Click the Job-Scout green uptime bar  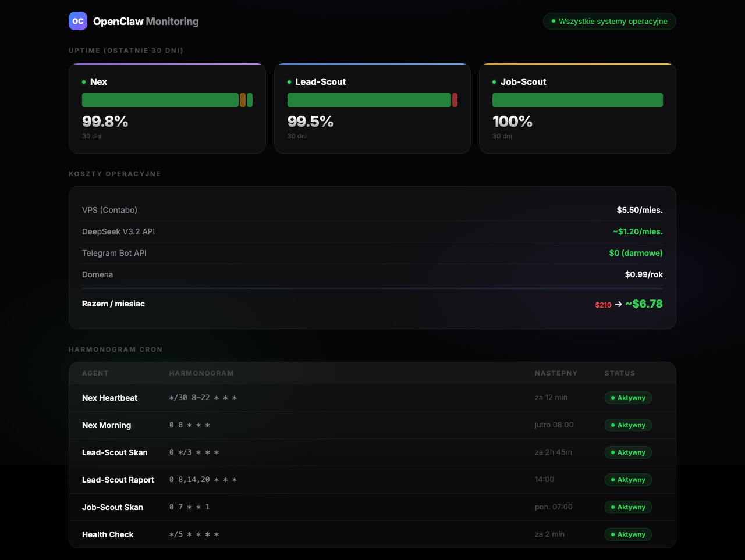tap(577, 100)
